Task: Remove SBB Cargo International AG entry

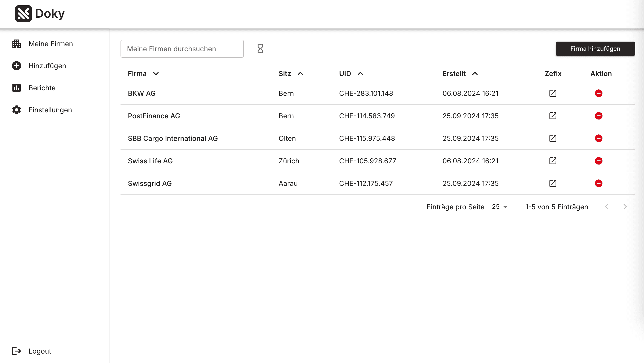Action: [x=598, y=138]
